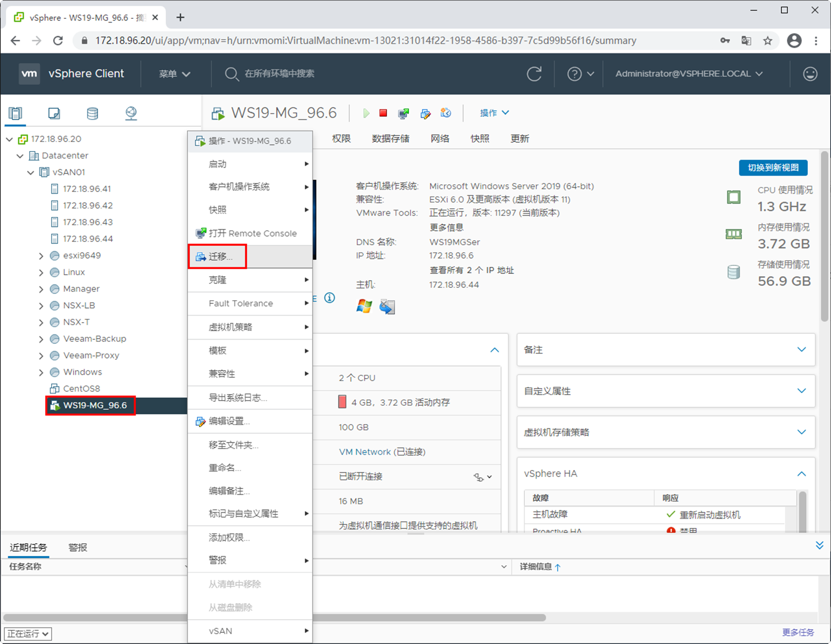The image size is (831, 644).
Task: Open host link 172.18.96.44 in summary
Action: click(454, 285)
